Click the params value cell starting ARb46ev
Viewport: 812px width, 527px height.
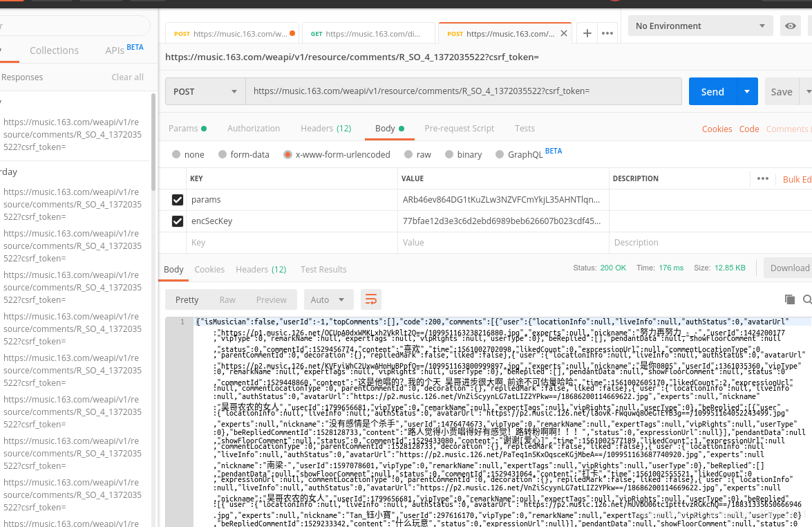tap(503, 199)
